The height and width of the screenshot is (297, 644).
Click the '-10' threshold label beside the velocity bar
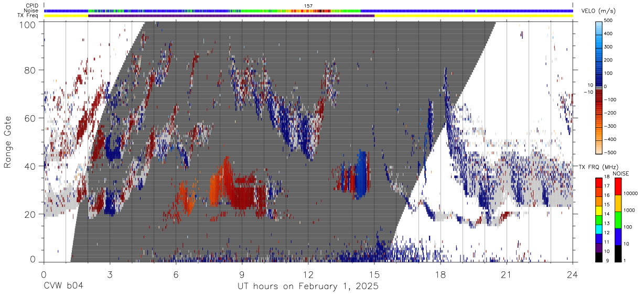(x=588, y=92)
